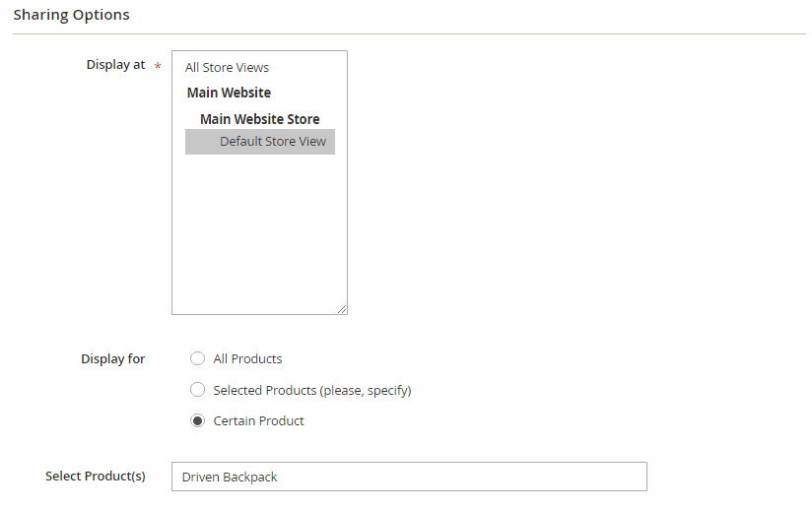Click the Certain Product label text
The image size is (812, 510).
(258, 420)
